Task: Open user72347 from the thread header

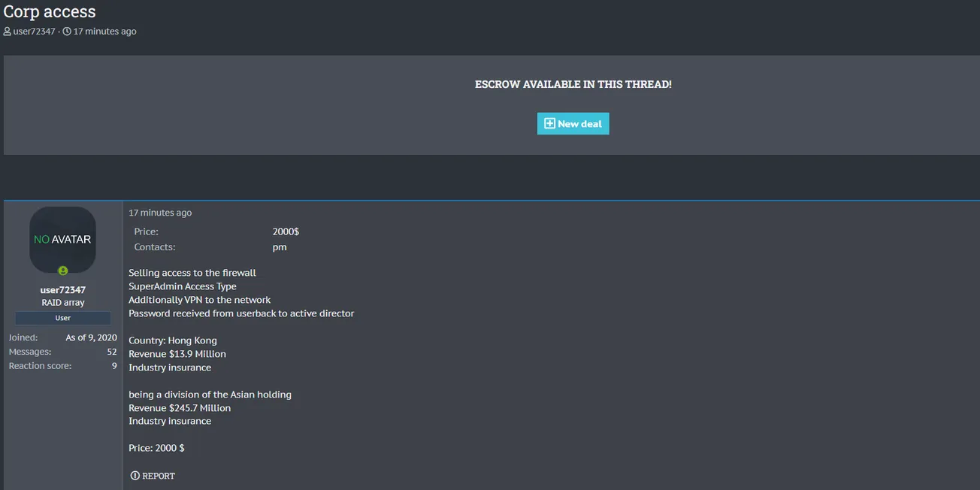Action: coord(34,32)
